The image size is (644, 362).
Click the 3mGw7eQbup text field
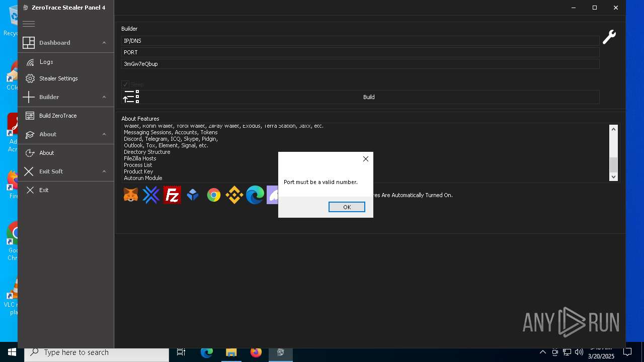(360, 64)
